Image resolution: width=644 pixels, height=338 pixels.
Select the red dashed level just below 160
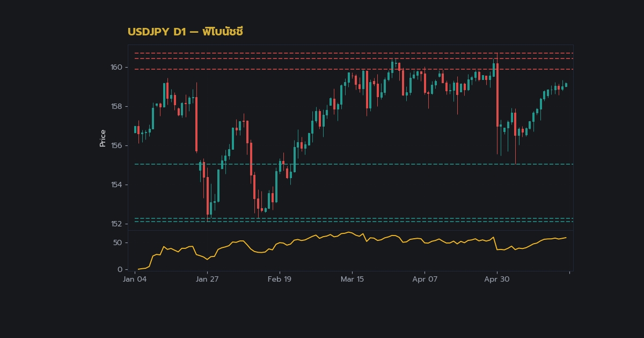tap(354, 69)
